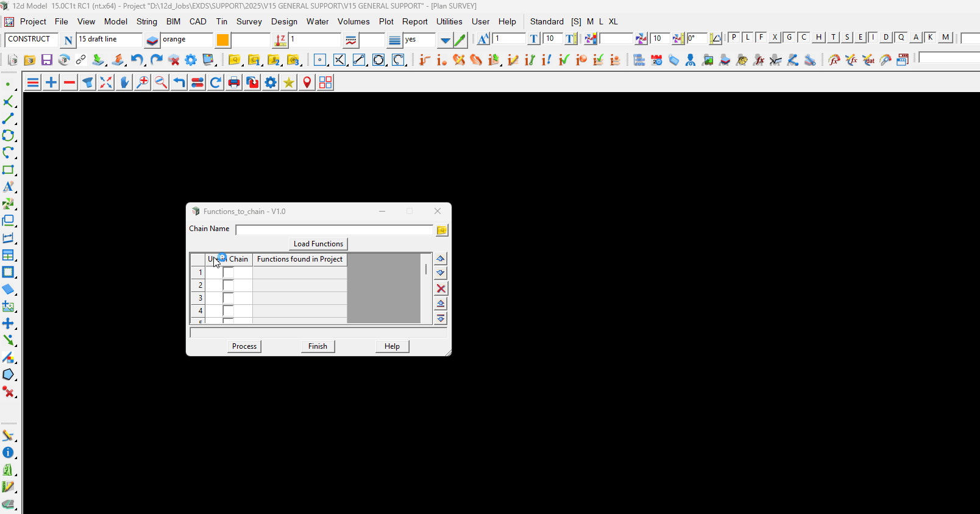
Task: Tick Use in Chain checkbox for row 3
Action: pos(228,298)
